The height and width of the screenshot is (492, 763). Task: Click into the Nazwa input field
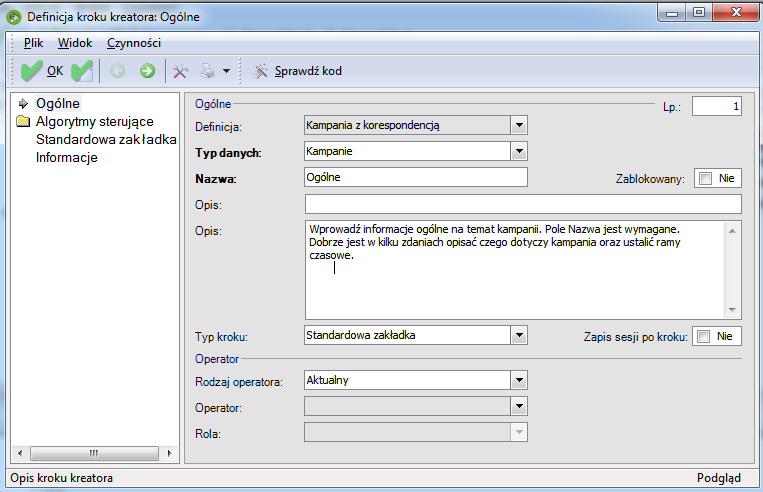click(416, 177)
